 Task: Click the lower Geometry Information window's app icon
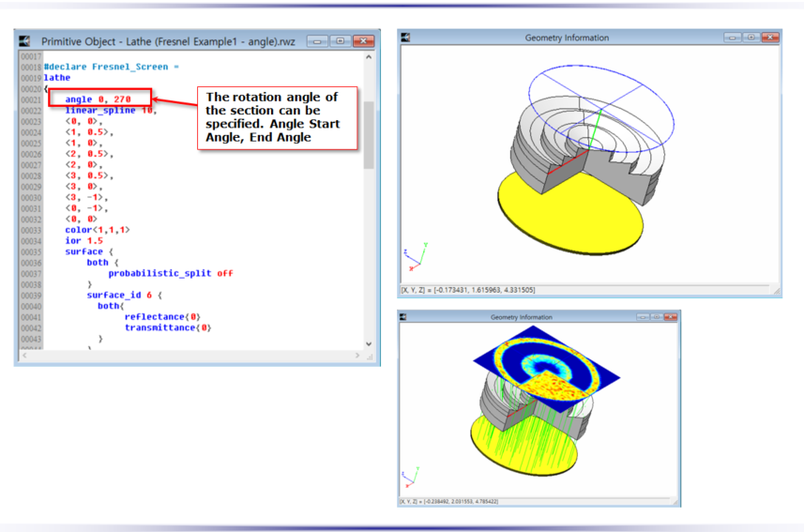click(x=405, y=317)
